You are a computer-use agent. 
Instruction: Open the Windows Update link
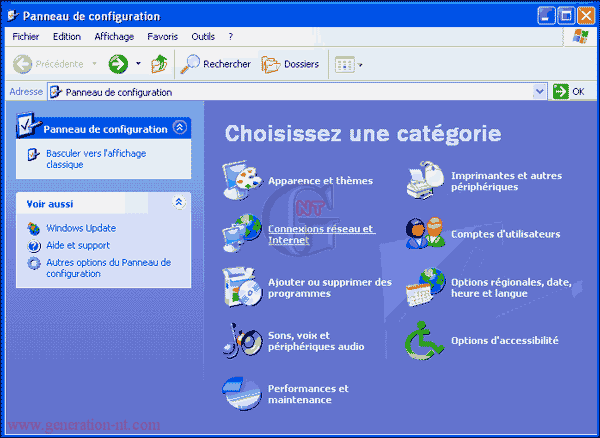pyautogui.click(x=81, y=228)
